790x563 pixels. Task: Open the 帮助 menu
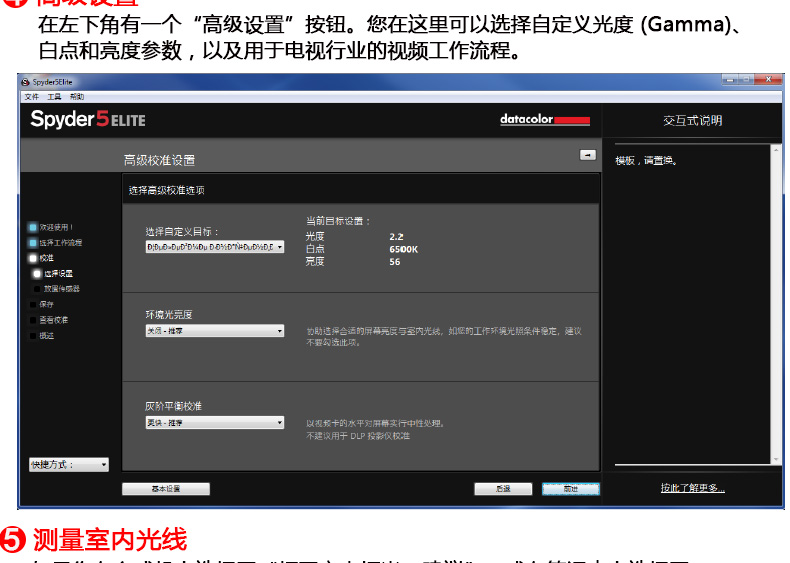tap(77, 97)
